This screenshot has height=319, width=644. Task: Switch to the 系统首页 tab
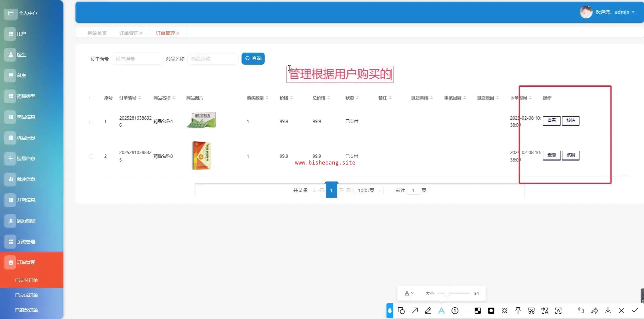97,33
